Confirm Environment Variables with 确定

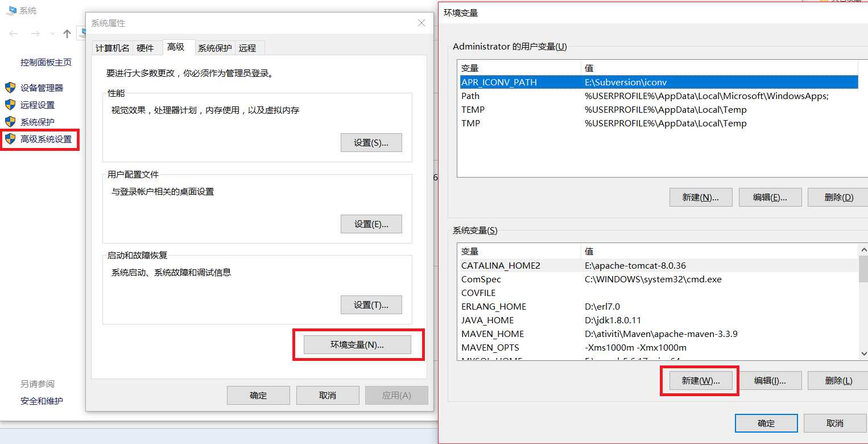tap(766, 423)
